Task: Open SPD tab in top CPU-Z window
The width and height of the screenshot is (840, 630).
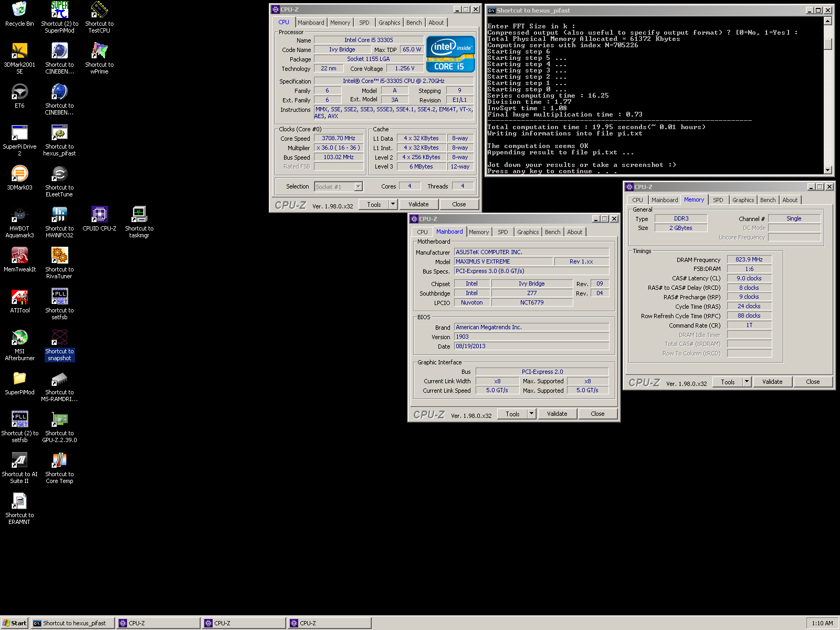Action: pyautogui.click(x=364, y=23)
